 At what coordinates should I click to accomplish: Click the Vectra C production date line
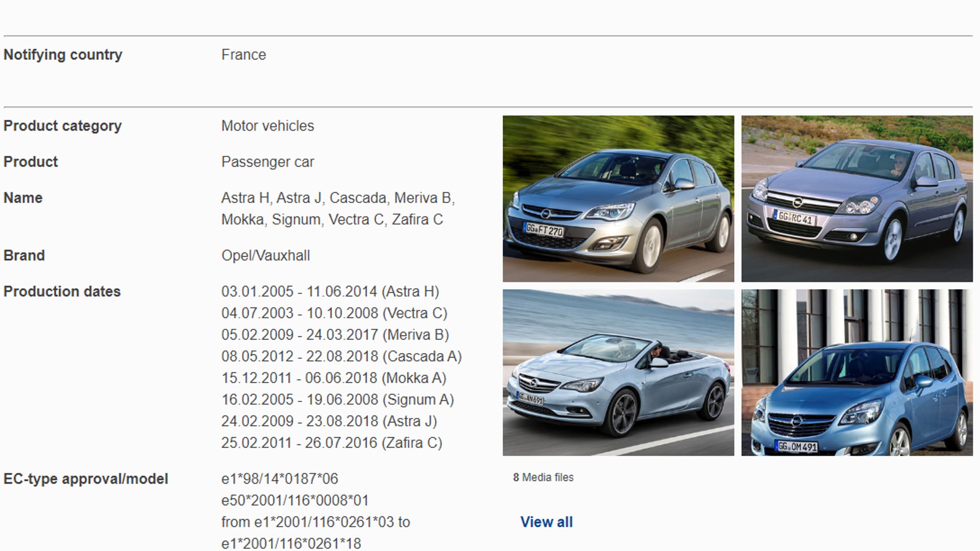[x=334, y=313]
